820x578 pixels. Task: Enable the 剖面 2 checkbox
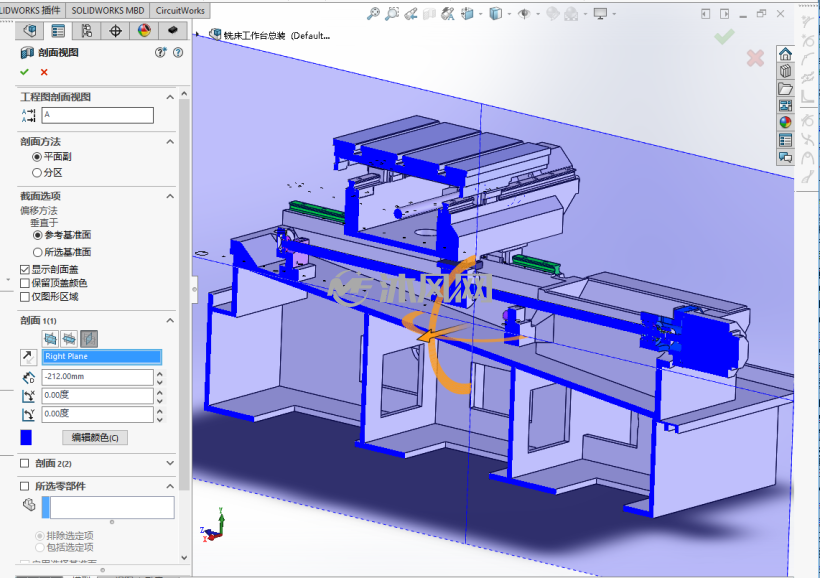(x=25, y=463)
